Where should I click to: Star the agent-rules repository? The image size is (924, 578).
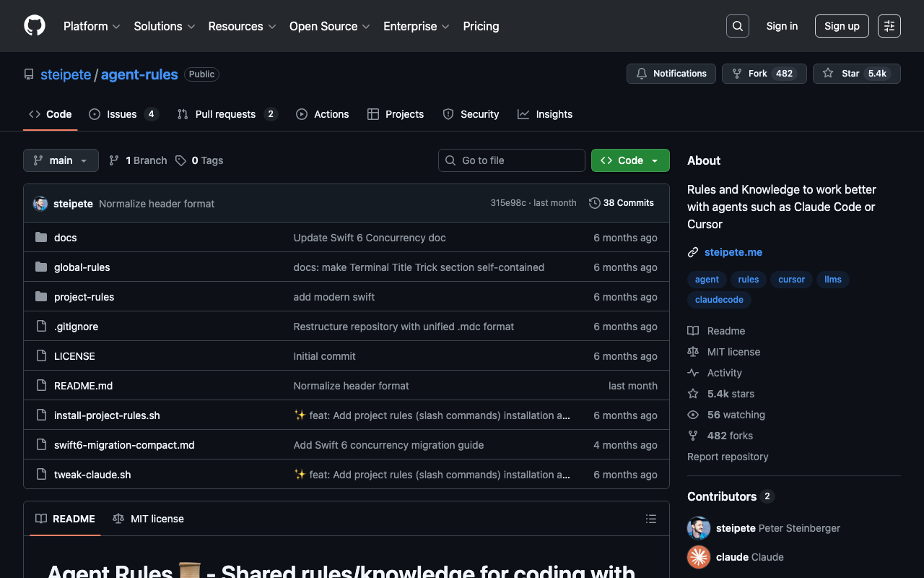click(842, 74)
